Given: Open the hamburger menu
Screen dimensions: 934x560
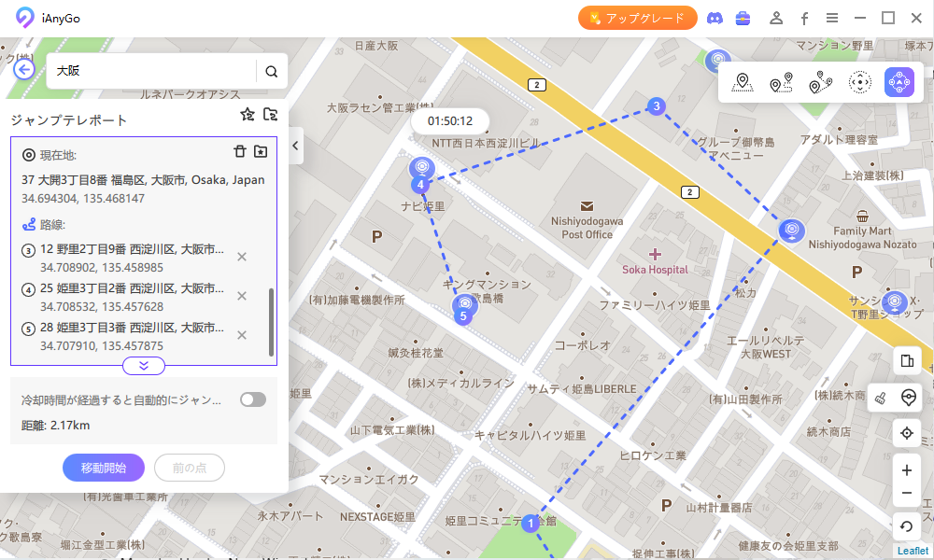Looking at the screenshot, I should 831,18.
